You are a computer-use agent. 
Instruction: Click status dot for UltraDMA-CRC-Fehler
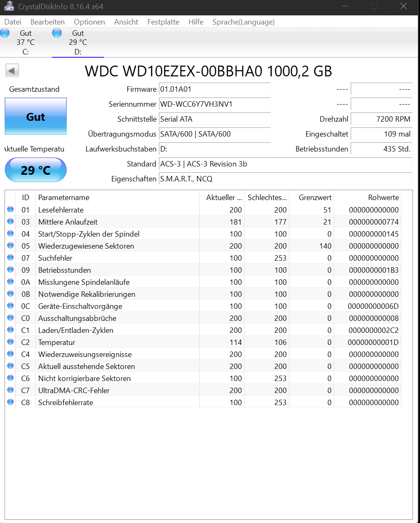pos(10,390)
